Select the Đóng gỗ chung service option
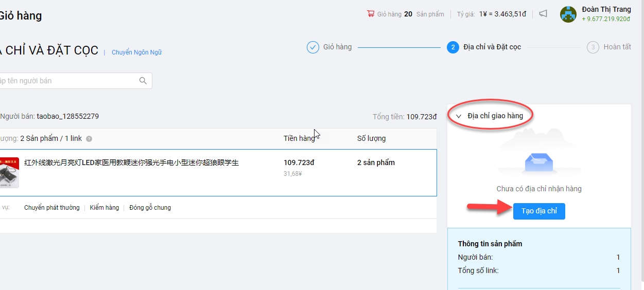 pos(150,208)
